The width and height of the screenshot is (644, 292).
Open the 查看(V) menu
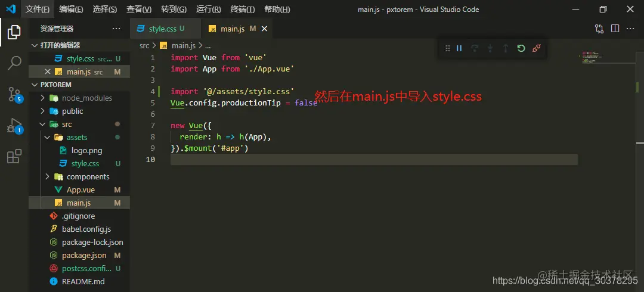tap(139, 9)
